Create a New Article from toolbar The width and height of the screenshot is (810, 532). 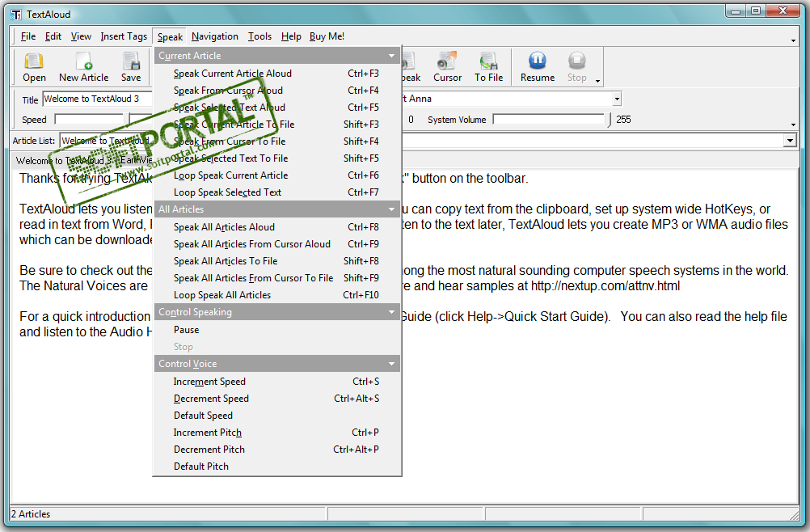pyautogui.click(x=84, y=67)
